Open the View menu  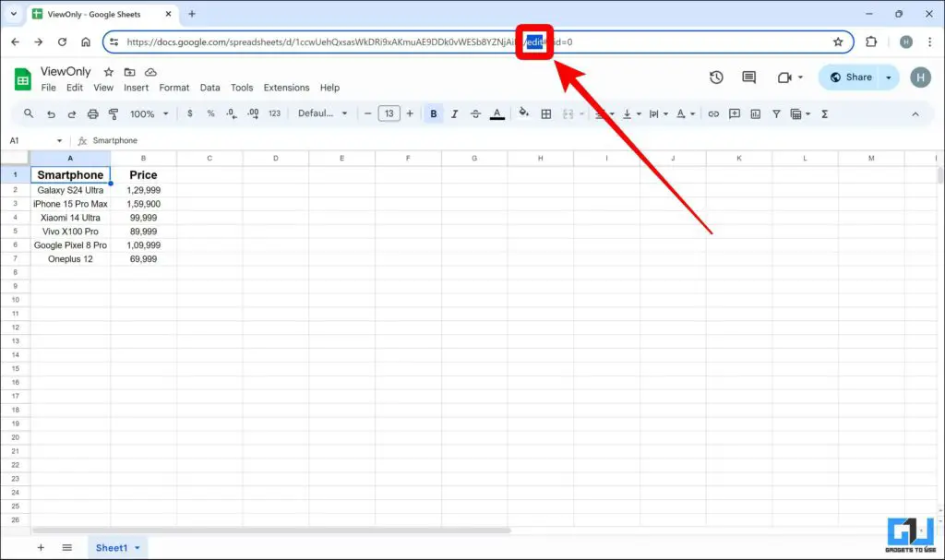point(103,88)
